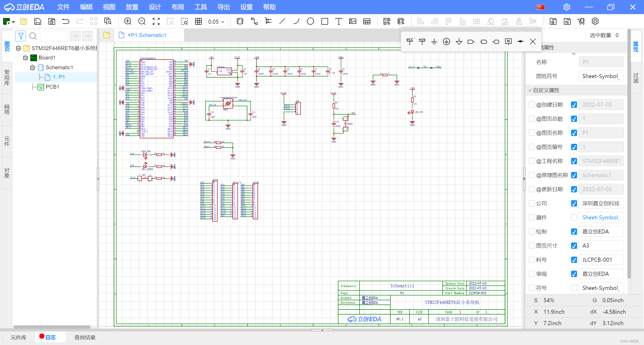Image resolution: width=644 pixels, height=345 pixels.
Task: Select the rectangle drawing tool
Action: tap(325, 21)
